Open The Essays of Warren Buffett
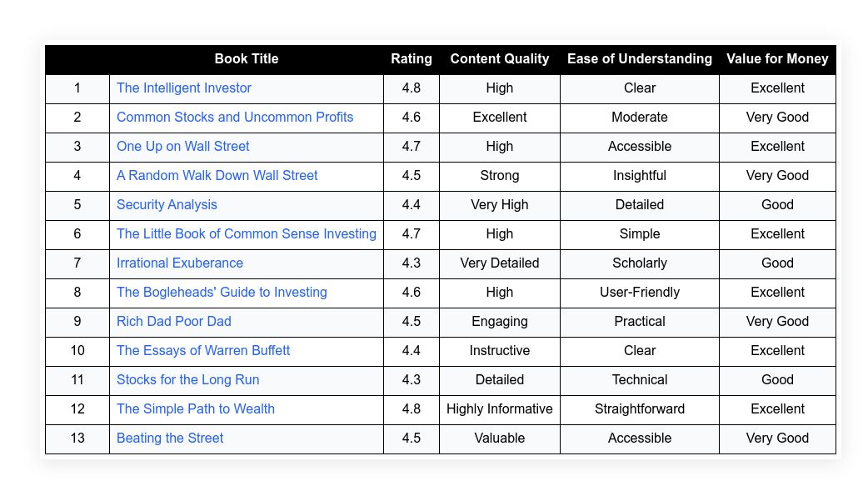This screenshot has height=486, width=868. (x=203, y=351)
